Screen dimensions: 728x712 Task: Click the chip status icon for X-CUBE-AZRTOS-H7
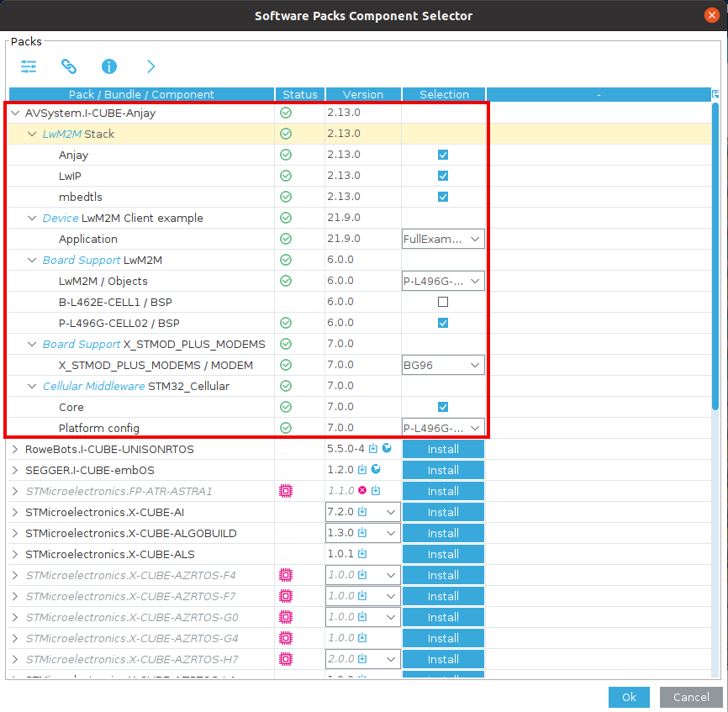286,659
